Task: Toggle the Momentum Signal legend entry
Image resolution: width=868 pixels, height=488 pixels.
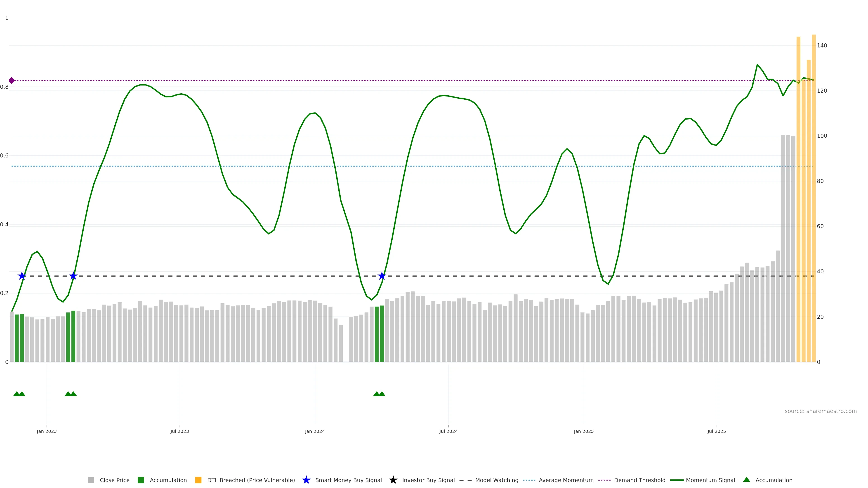Action: pos(710,480)
